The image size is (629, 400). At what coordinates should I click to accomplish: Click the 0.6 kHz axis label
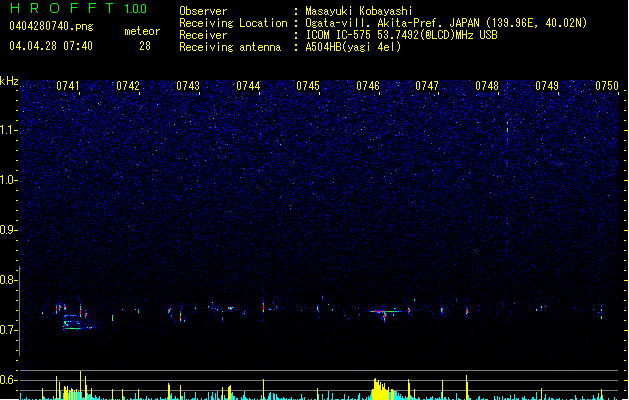click(8, 380)
